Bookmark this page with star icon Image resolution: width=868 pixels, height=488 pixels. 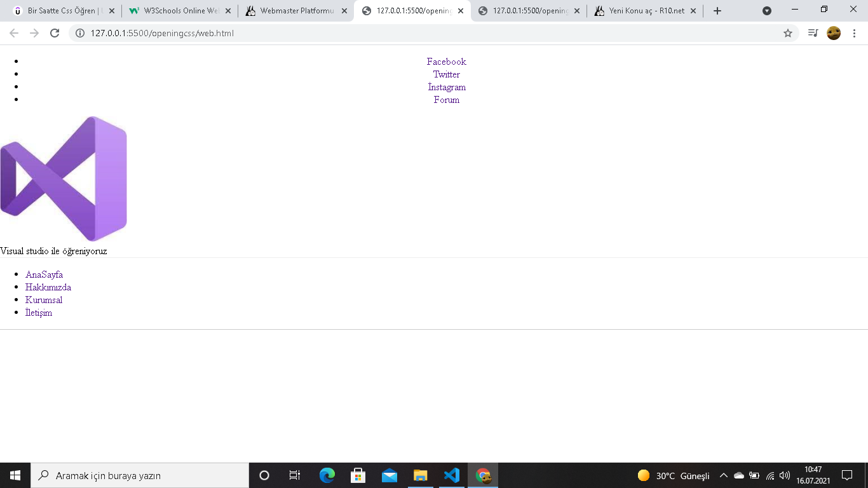[788, 33]
